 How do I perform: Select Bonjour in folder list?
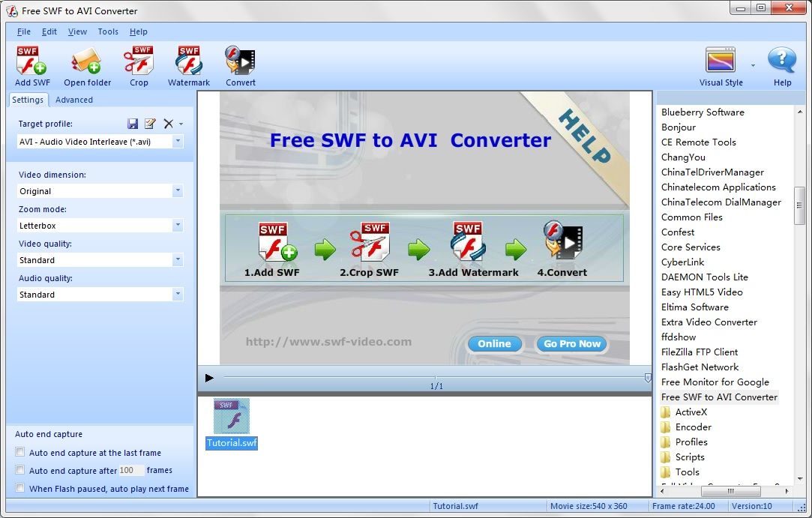click(679, 127)
